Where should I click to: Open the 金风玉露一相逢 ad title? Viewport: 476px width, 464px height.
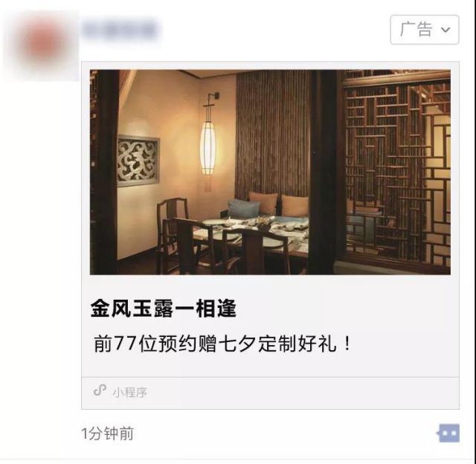(x=164, y=309)
